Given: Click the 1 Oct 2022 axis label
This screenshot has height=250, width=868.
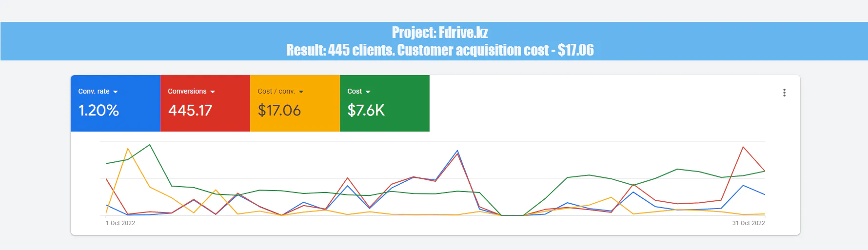Looking at the screenshot, I should [x=120, y=223].
